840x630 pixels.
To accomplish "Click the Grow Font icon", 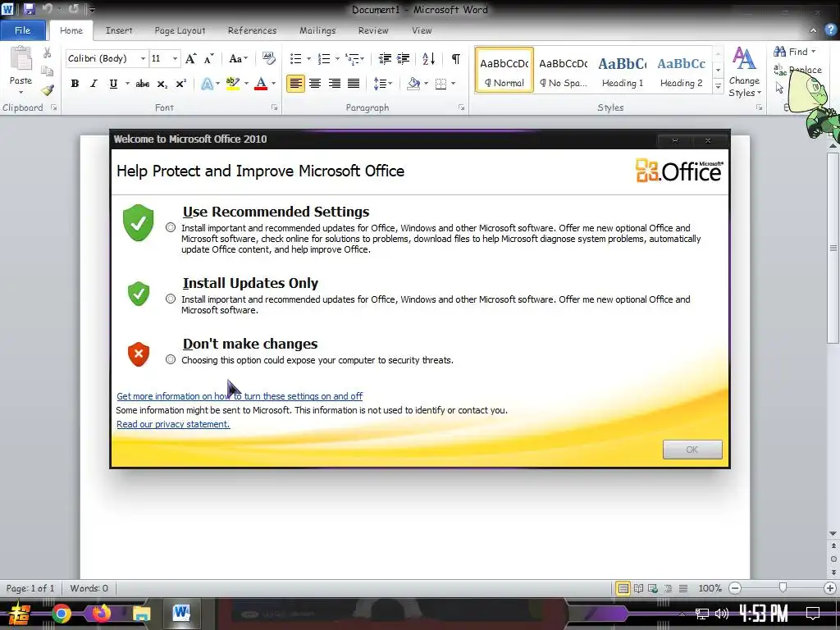I will click(190, 58).
